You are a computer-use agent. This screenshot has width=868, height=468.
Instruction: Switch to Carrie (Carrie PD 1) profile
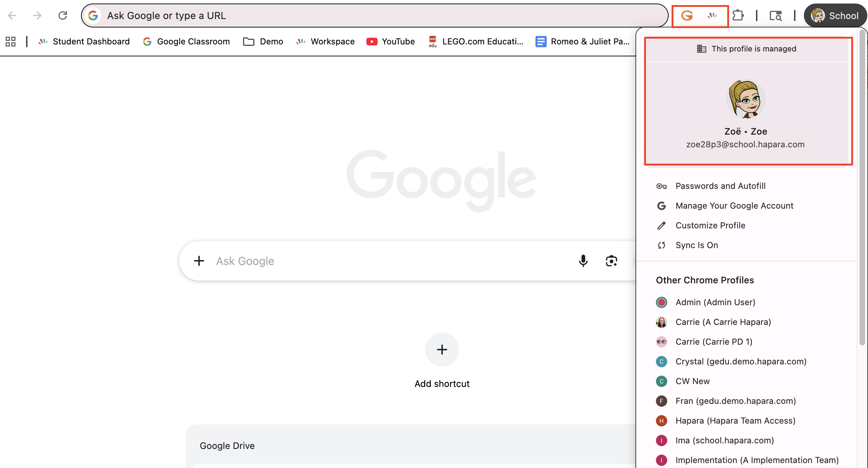point(746,342)
